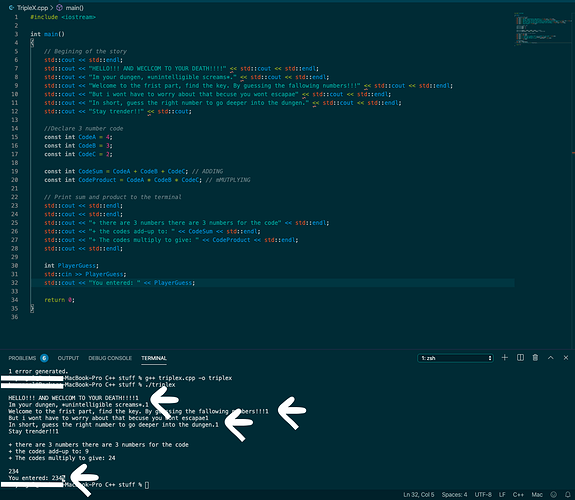Click "std::cin >> PlayerGuess;" line
This screenshot has width=575, height=500.
pos(85,274)
